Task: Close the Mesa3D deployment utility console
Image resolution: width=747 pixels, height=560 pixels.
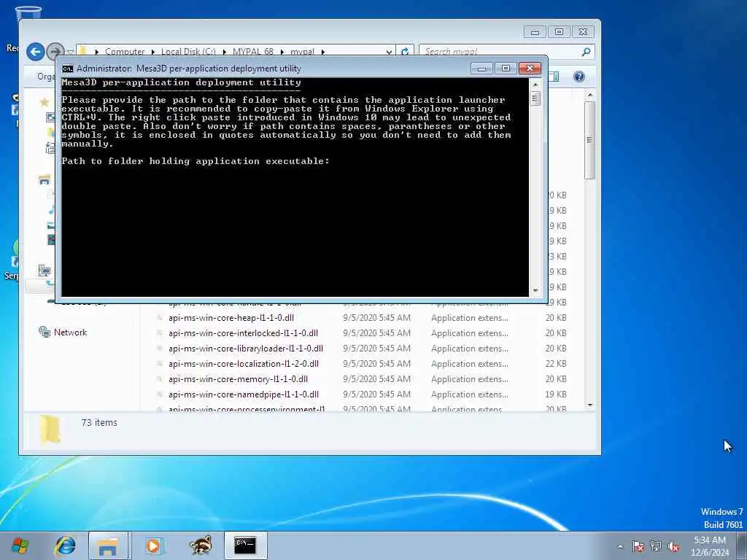Action: pos(530,69)
